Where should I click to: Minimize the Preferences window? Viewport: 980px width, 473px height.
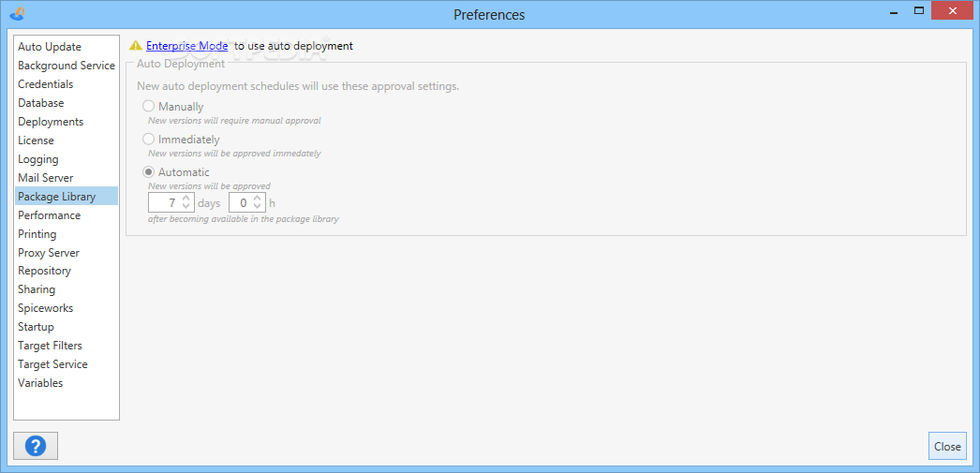(895, 10)
